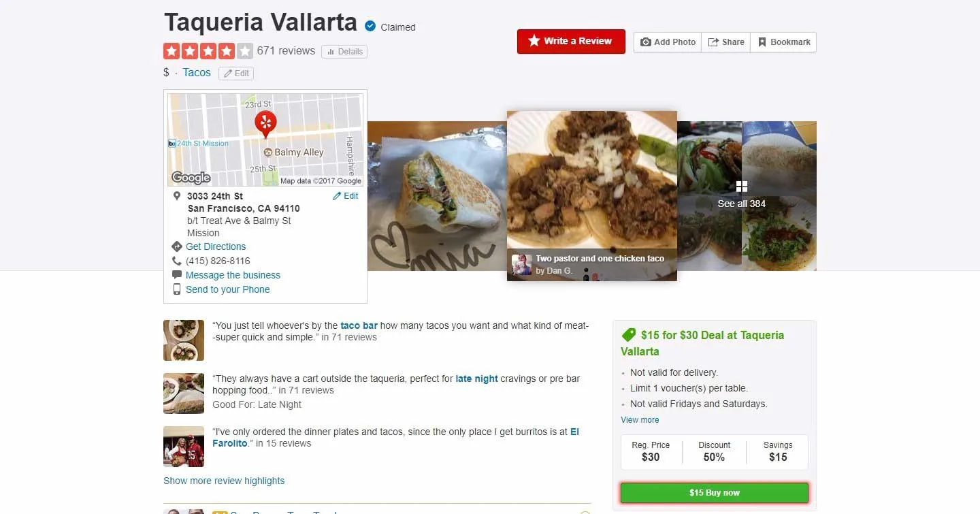This screenshot has height=514, width=980.
Task: Open the pastor and chicken taco photo
Action: [592, 196]
